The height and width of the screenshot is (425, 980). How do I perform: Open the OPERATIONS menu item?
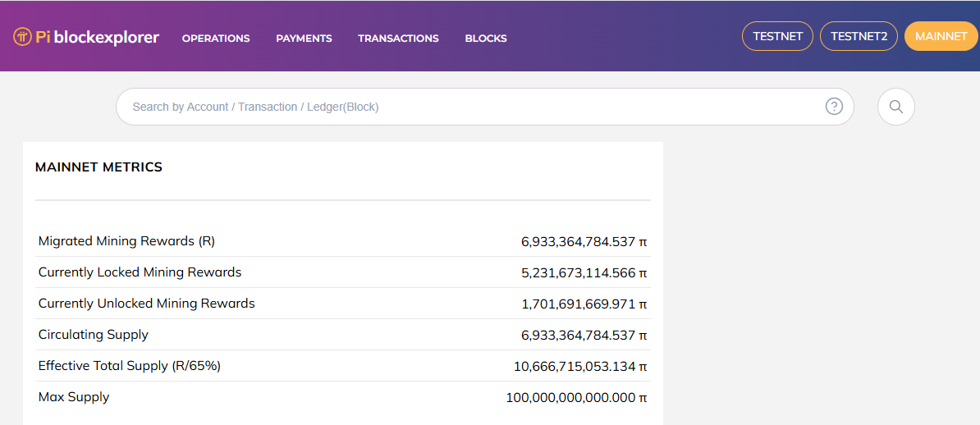click(x=216, y=39)
